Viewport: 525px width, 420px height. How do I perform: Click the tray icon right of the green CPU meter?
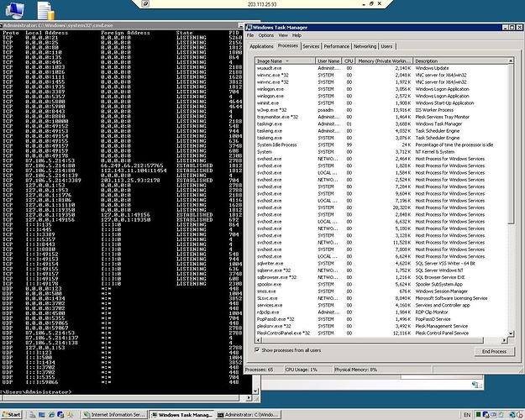486,415
